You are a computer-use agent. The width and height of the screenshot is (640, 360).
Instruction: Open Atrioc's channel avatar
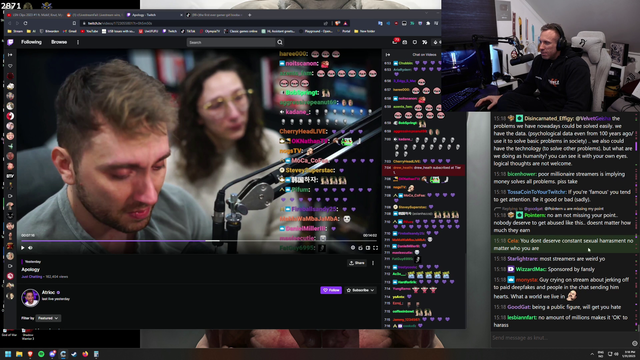point(30,297)
